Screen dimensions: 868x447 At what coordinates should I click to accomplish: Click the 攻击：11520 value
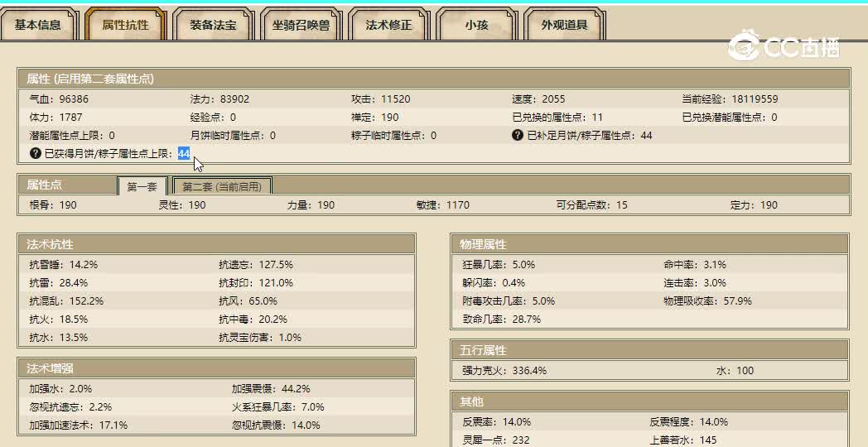[381, 99]
